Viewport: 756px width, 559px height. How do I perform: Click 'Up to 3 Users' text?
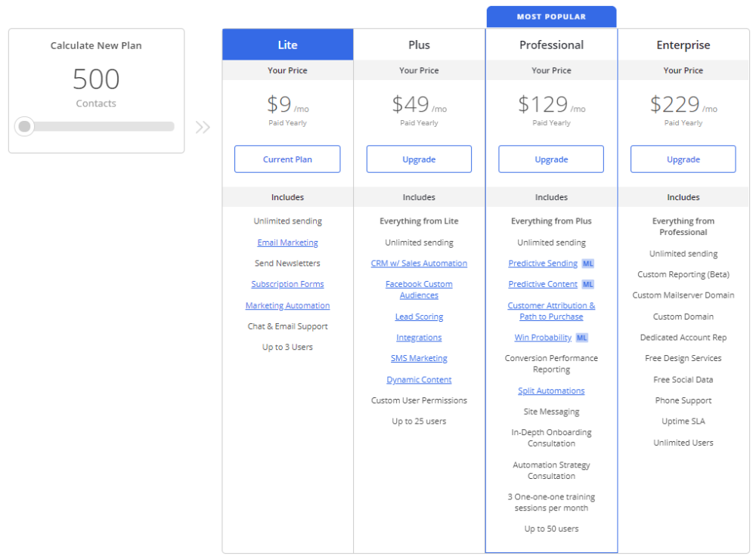(287, 347)
